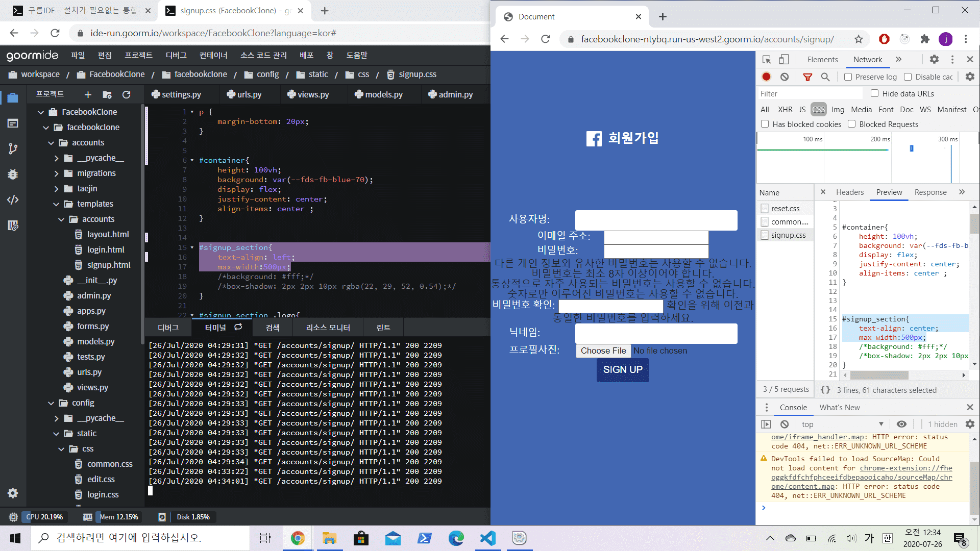
Task: Open signup.html in the file tree
Action: coord(109,265)
